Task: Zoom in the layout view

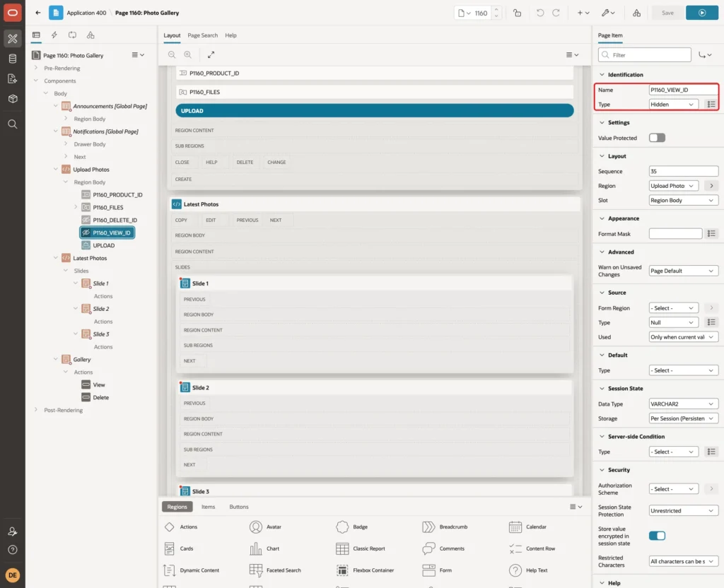Action: 188,54
